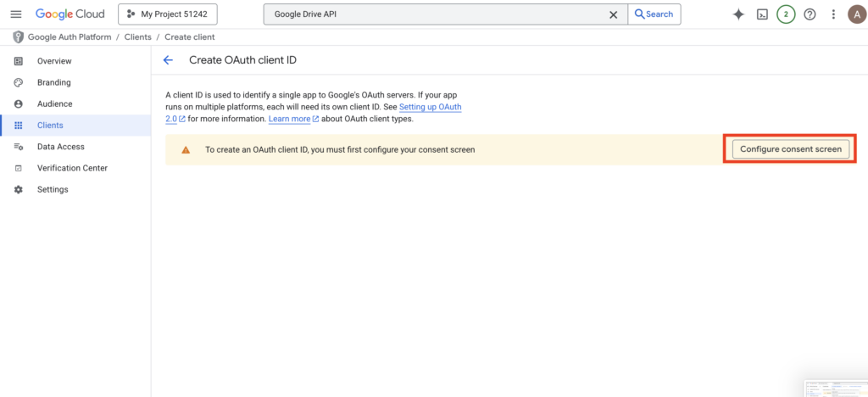Viewport: 868px width, 397px height.
Task: Follow the Learn more link
Action: click(x=289, y=120)
